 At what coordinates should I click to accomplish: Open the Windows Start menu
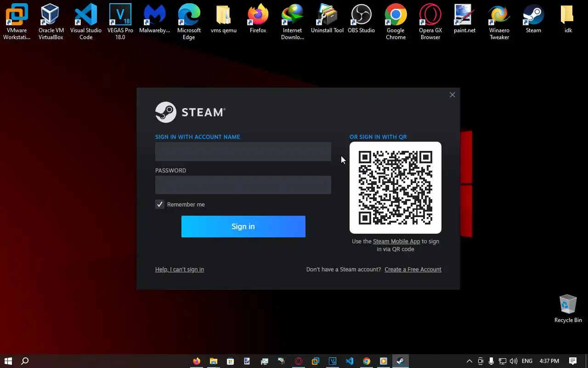(x=8, y=361)
